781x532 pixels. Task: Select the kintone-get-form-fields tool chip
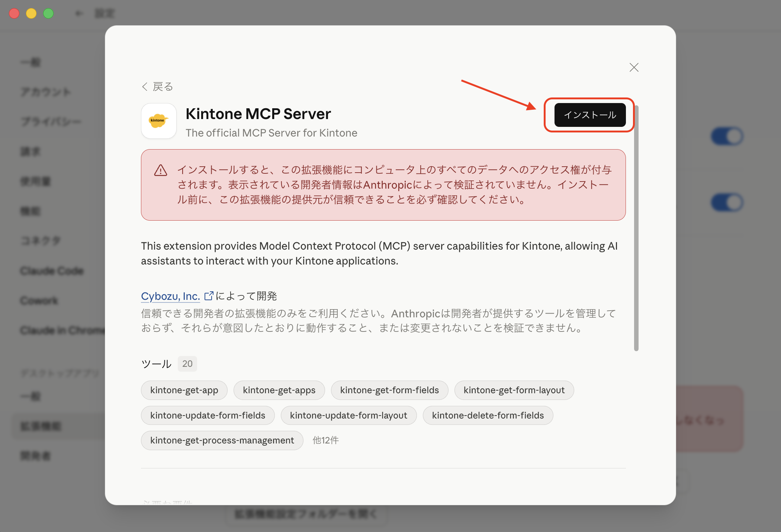389,390
